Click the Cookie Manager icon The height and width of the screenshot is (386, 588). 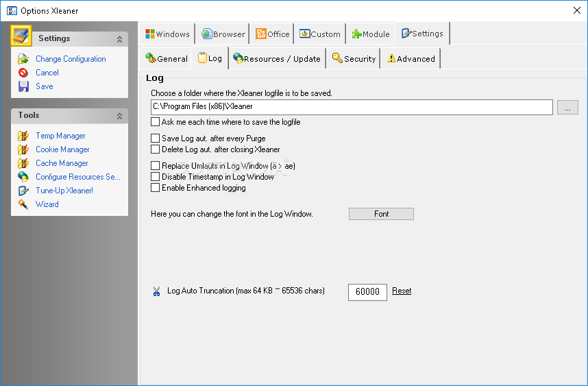point(23,149)
